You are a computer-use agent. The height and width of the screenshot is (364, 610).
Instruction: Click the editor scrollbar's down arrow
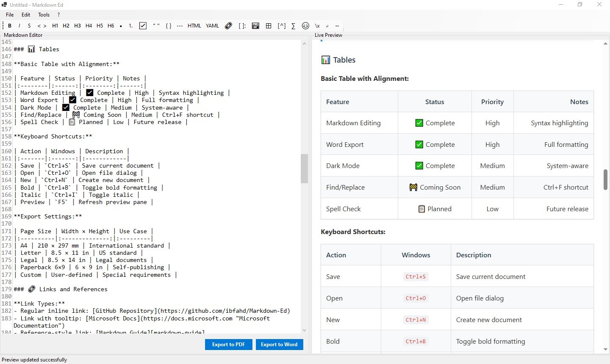[304, 330]
